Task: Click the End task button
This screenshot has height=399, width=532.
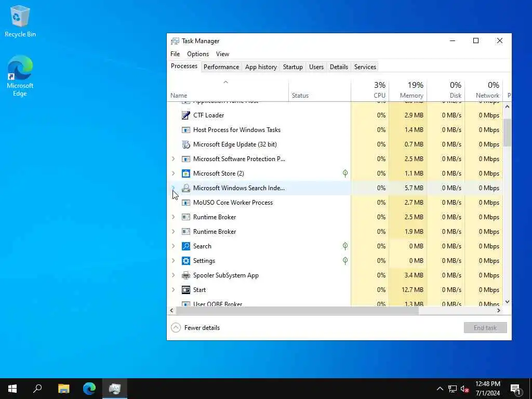Action: coord(485,328)
